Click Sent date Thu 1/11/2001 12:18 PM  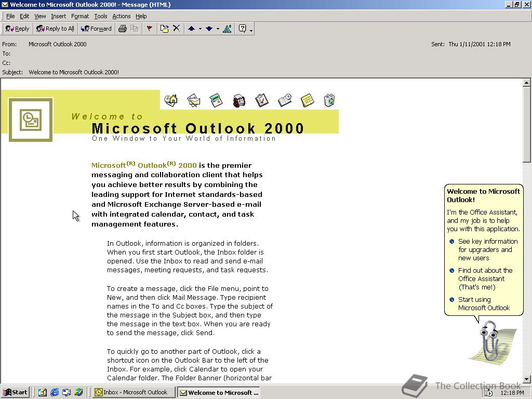(480, 44)
